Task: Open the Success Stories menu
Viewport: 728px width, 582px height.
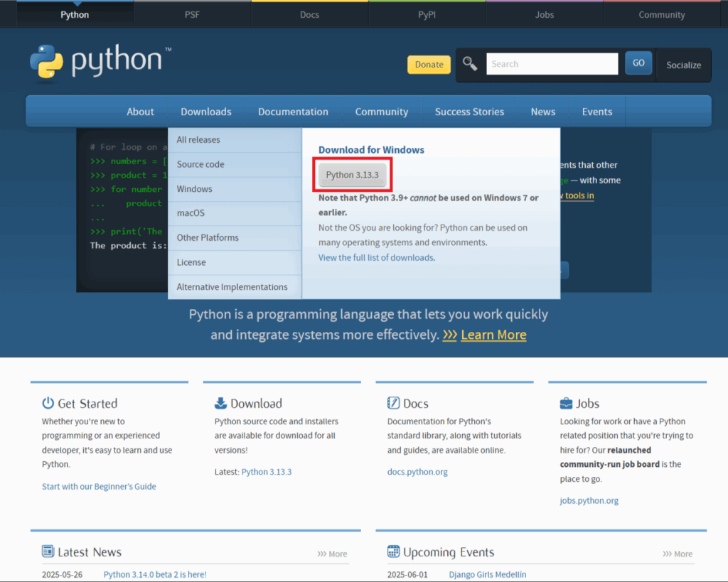Action: (x=469, y=112)
